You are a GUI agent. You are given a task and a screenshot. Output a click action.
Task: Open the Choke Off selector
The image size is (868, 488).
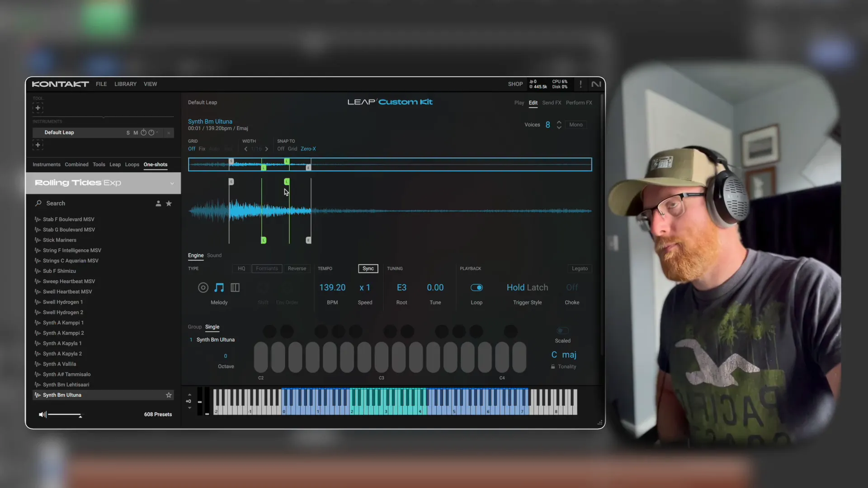click(572, 287)
